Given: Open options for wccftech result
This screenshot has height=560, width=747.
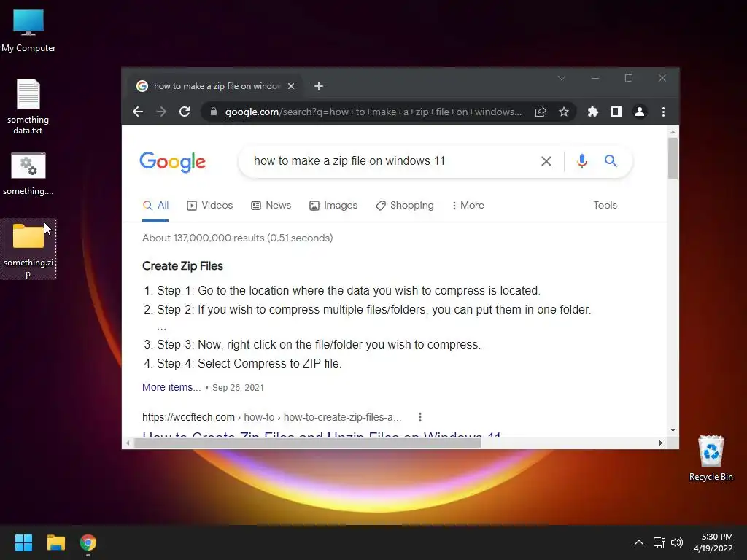Looking at the screenshot, I should point(419,417).
